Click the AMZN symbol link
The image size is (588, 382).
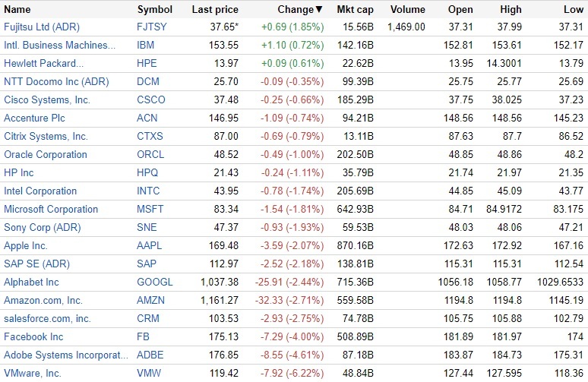coord(150,301)
